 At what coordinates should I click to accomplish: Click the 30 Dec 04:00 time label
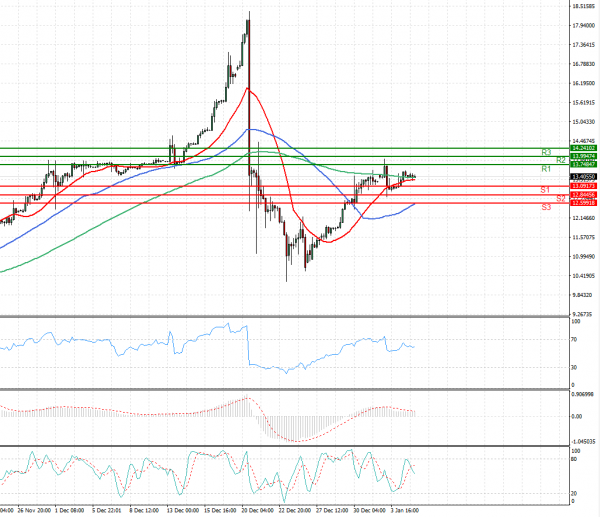click(x=369, y=510)
